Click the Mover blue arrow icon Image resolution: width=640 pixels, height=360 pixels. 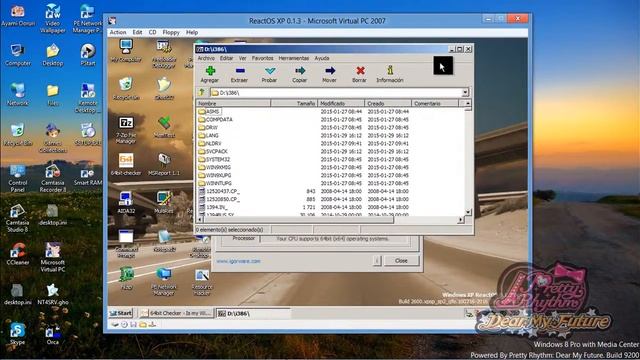pyautogui.click(x=330, y=71)
